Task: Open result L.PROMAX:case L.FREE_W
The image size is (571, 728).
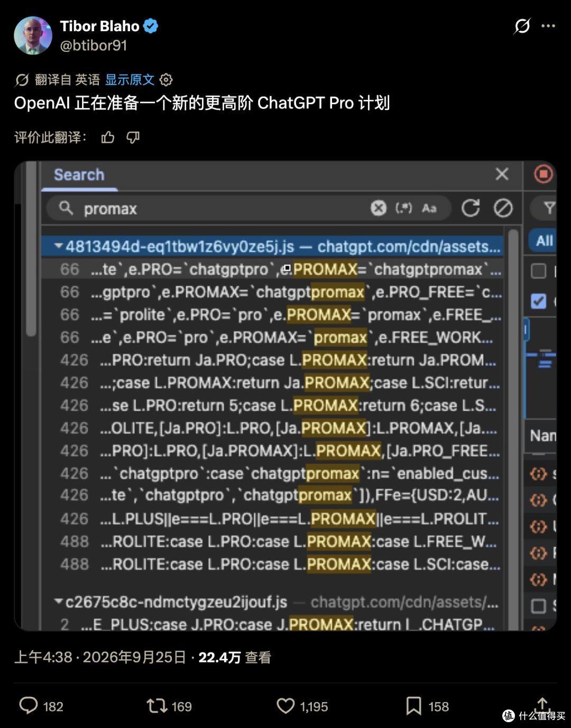Action: click(x=273, y=542)
